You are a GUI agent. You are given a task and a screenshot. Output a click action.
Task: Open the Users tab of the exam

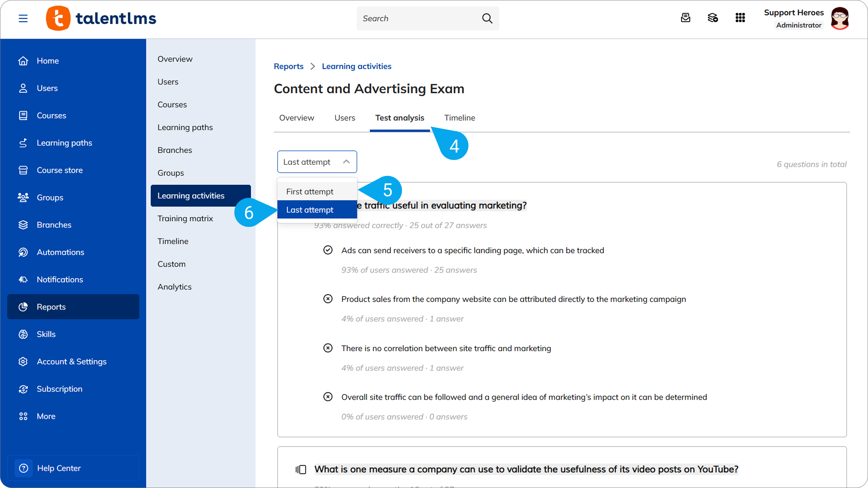tap(345, 118)
